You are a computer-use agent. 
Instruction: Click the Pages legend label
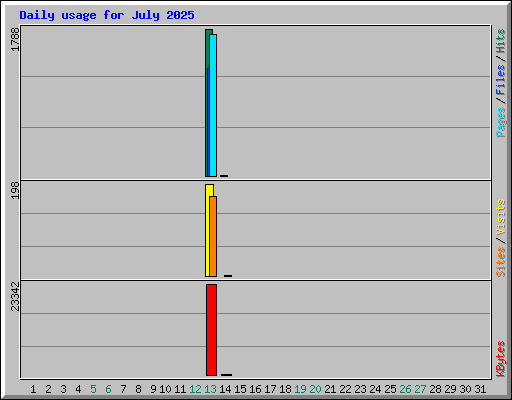click(x=500, y=122)
